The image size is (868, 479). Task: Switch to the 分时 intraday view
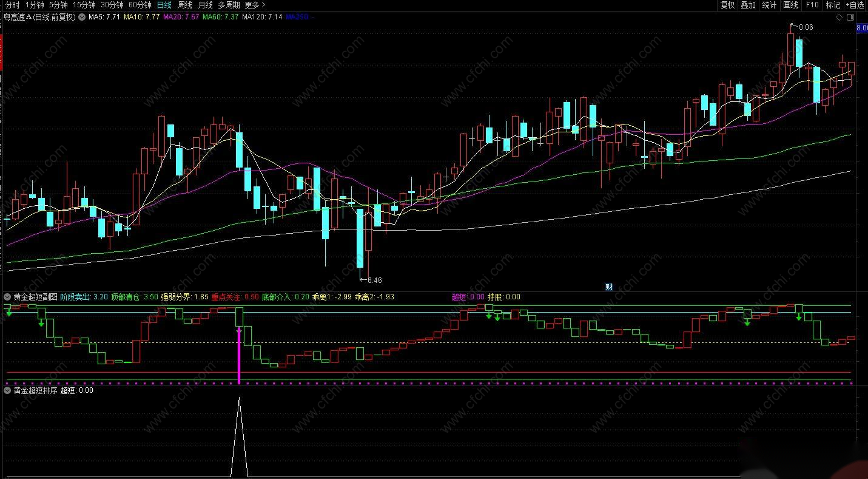12,5
